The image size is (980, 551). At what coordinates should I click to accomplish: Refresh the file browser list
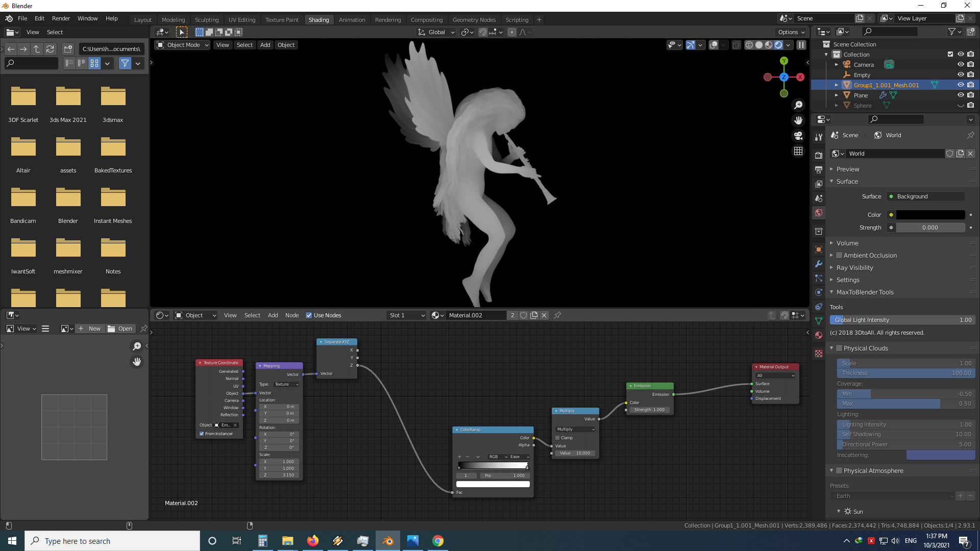coord(50,49)
